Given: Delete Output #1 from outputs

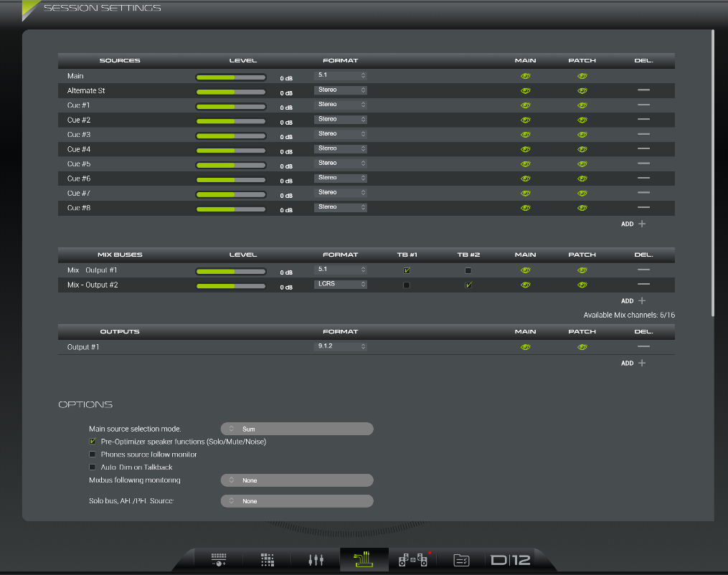Looking at the screenshot, I should tap(643, 346).
